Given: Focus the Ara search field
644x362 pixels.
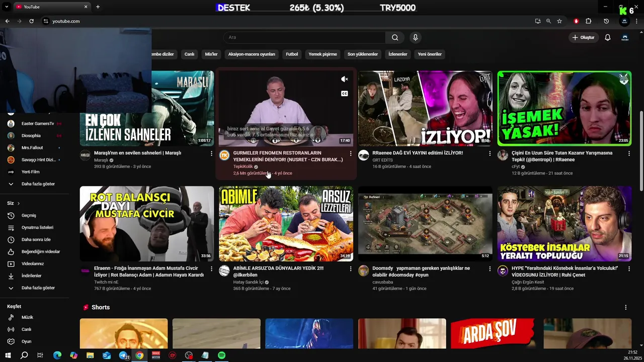Looking at the screenshot, I should (x=304, y=37).
